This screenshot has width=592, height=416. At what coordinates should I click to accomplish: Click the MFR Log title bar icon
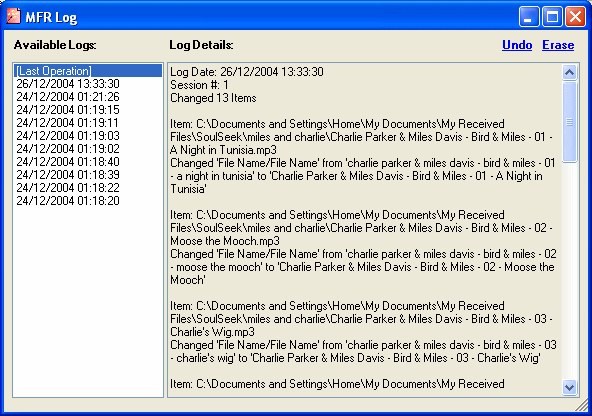coord(14,16)
